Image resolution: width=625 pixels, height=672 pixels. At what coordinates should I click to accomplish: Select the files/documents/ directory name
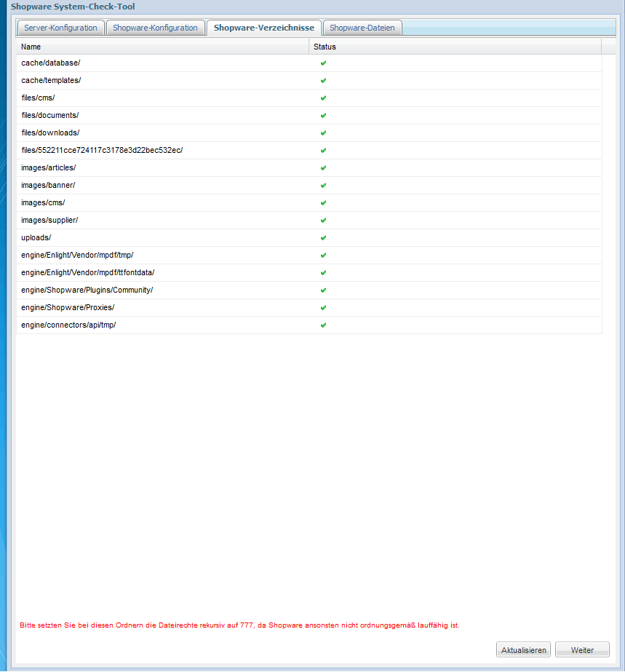tap(50, 116)
